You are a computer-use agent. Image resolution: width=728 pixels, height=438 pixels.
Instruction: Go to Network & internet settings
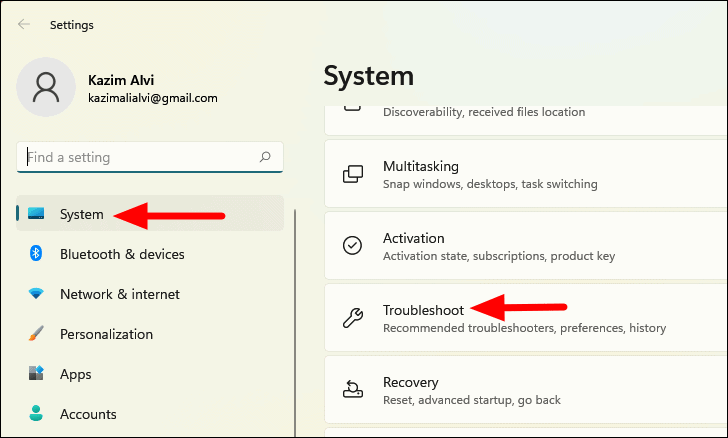pyautogui.click(x=150, y=294)
